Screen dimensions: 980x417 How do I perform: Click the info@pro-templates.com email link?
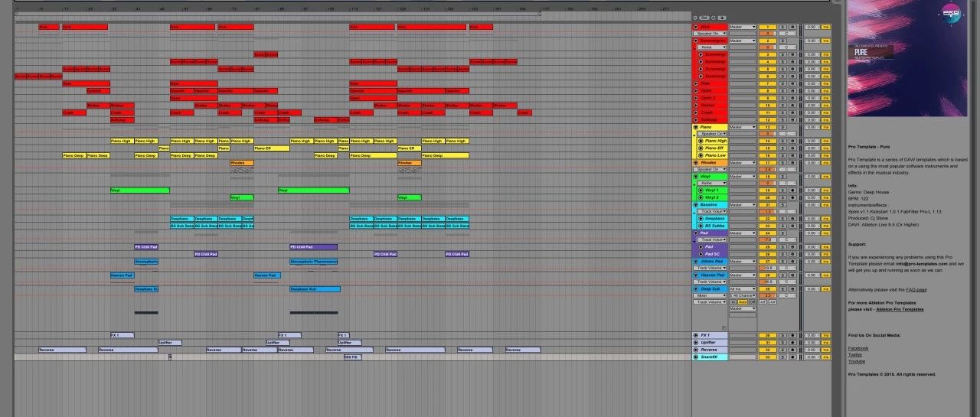[923, 264]
